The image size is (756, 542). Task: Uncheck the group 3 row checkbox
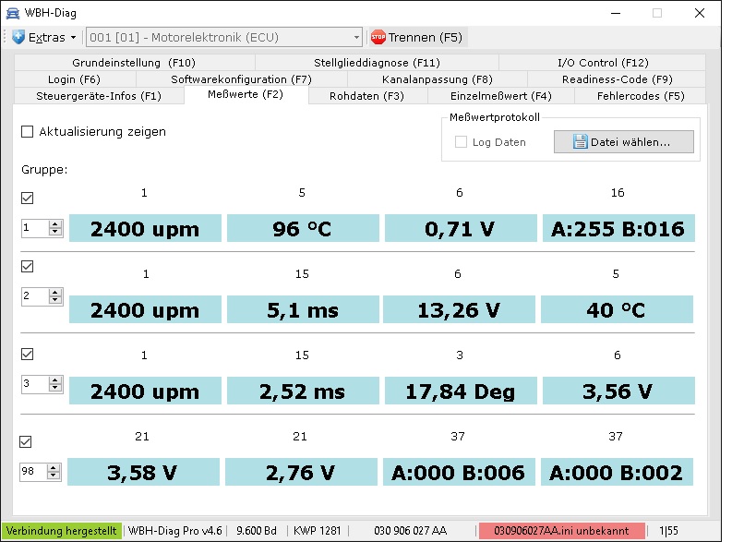click(27, 354)
